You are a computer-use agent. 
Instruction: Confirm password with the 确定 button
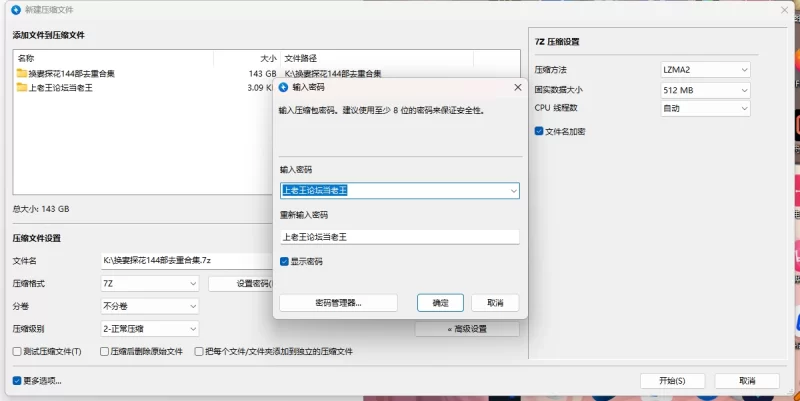[x=440, y=303]
